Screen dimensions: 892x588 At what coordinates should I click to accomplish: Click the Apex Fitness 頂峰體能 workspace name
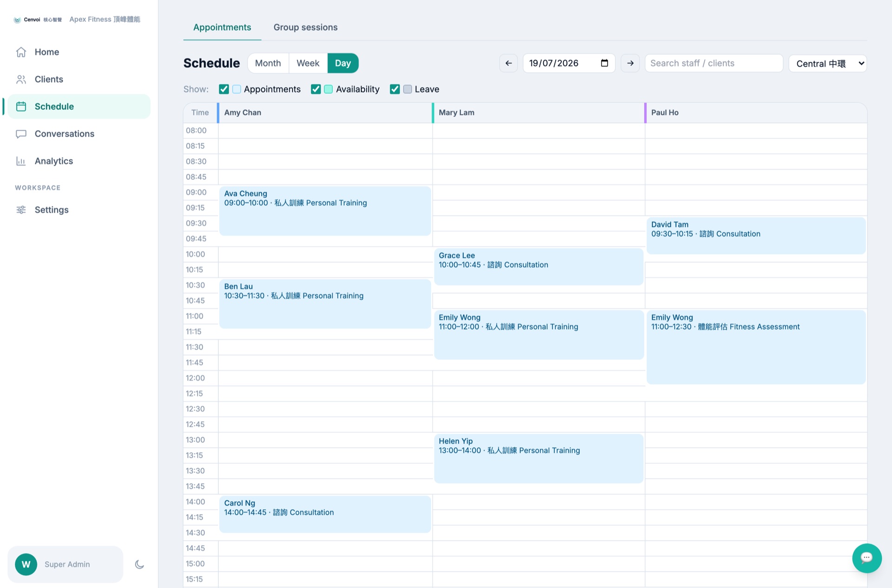pos(105,20)
